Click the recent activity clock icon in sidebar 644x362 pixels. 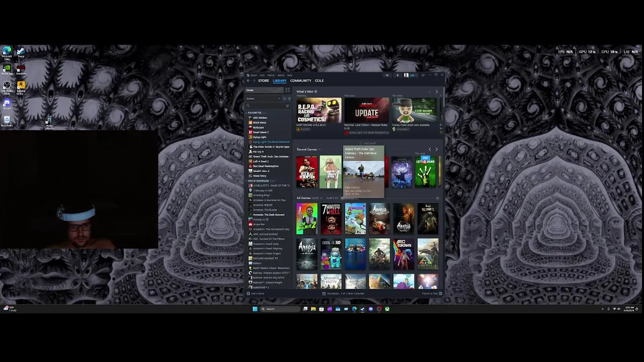point(285,99)
